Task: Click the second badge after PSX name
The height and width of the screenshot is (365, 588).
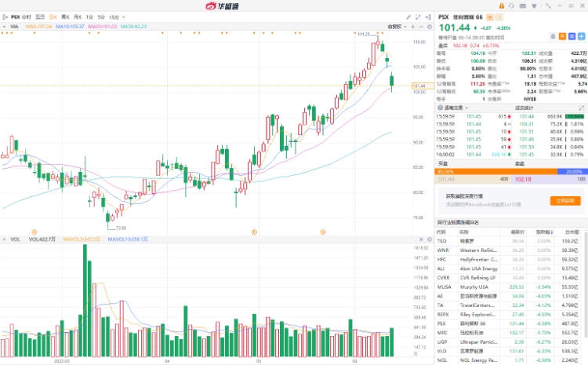Action: 499,17
